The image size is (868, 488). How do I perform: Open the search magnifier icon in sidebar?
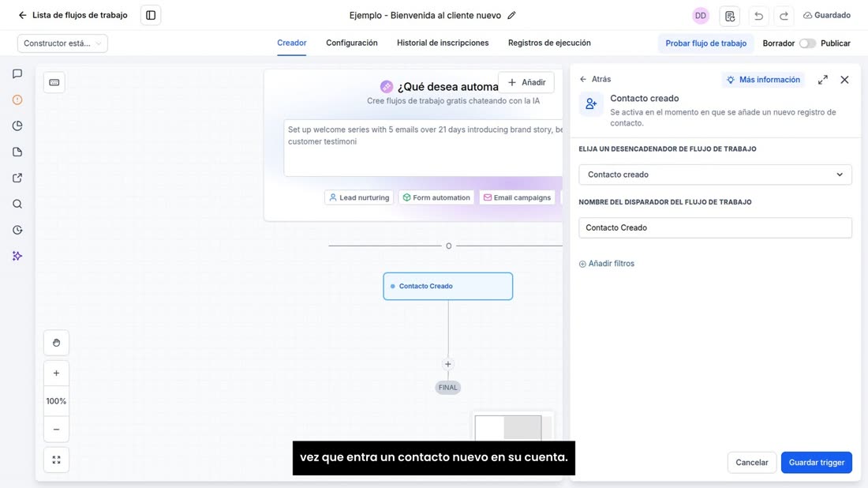(x=17, y=204)
